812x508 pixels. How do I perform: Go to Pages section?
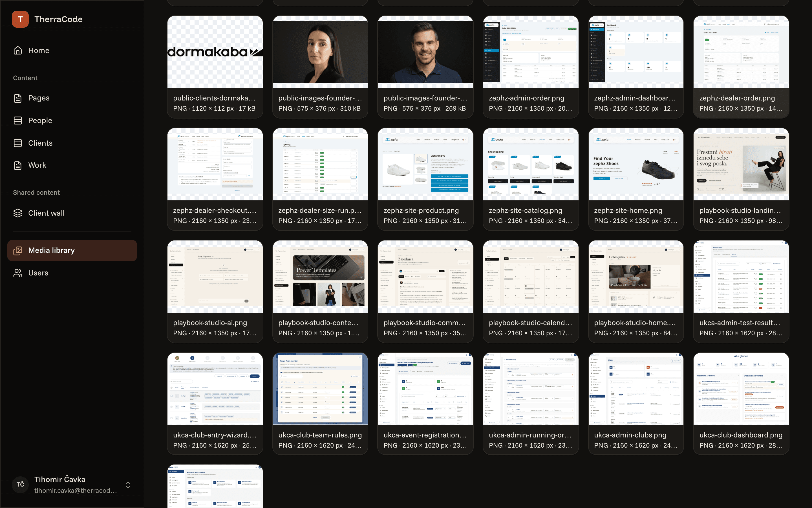(x=72, y=98)
